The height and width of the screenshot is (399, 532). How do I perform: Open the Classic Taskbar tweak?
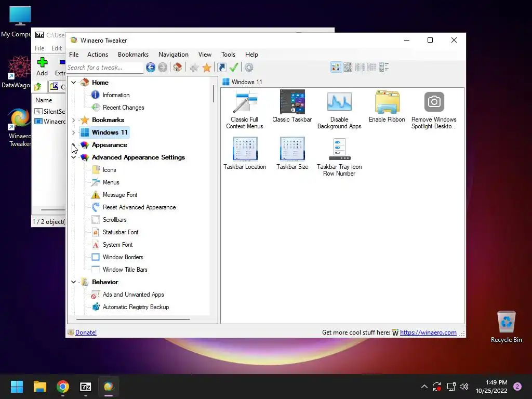[x=292, y=106]
